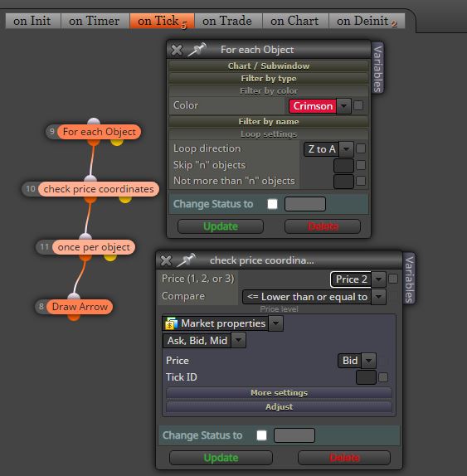The width and height of the screenshot is (467, 476).
Task: Enable Change Status to in check price panel
Action: (261, 435)
